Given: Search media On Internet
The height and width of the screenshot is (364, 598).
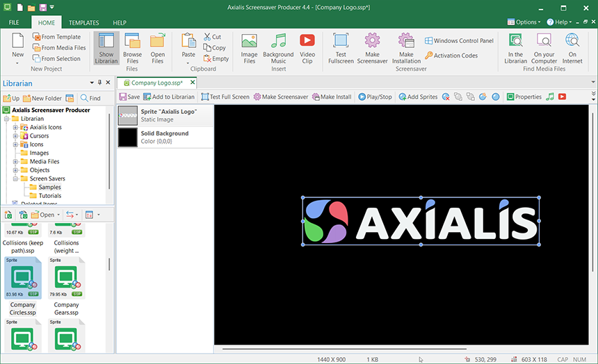Looking at the screenshot, I should pyautogui.click(x=572, y=47).
